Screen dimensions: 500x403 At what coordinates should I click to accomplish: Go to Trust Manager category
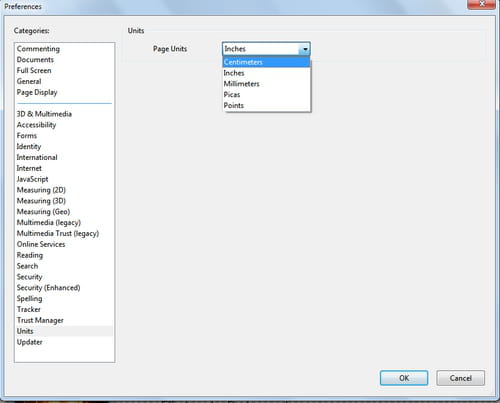pos(40,320)
